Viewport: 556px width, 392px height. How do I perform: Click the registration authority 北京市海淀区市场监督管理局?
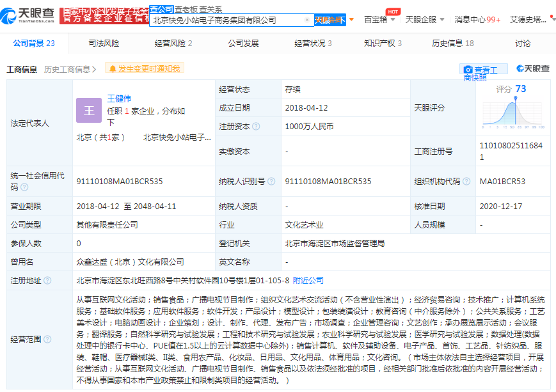pos(335,244)
